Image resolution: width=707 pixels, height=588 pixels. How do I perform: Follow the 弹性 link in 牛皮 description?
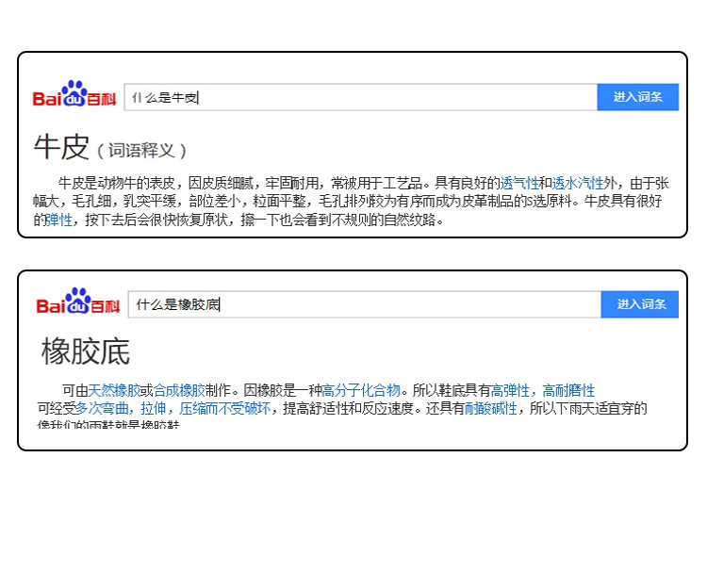point(58,220)
